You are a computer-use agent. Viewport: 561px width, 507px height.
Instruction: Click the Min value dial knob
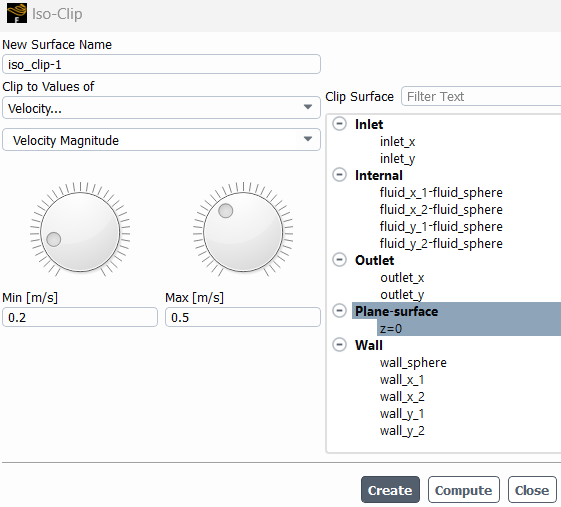click(x=80, y=231)
